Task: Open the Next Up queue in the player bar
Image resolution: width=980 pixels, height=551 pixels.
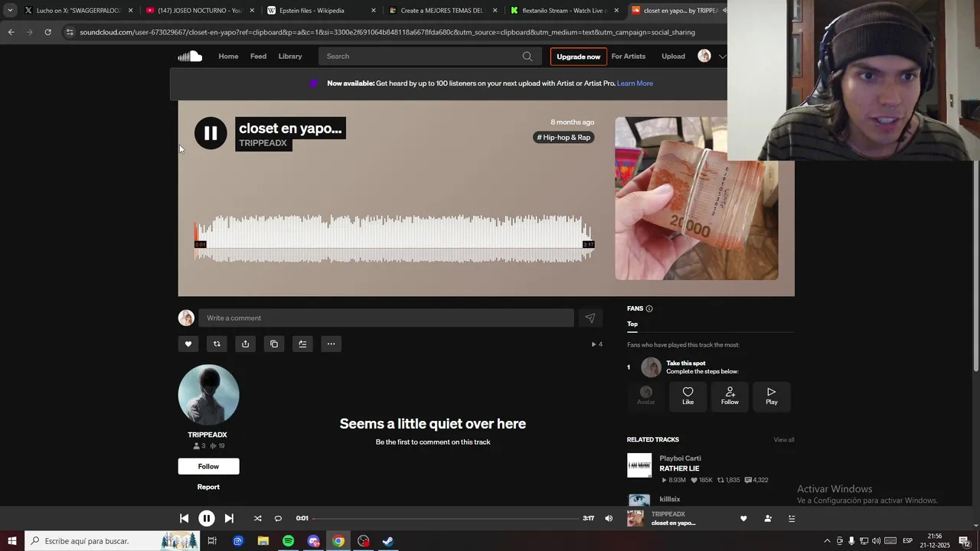Action: [x=792, y=518]
